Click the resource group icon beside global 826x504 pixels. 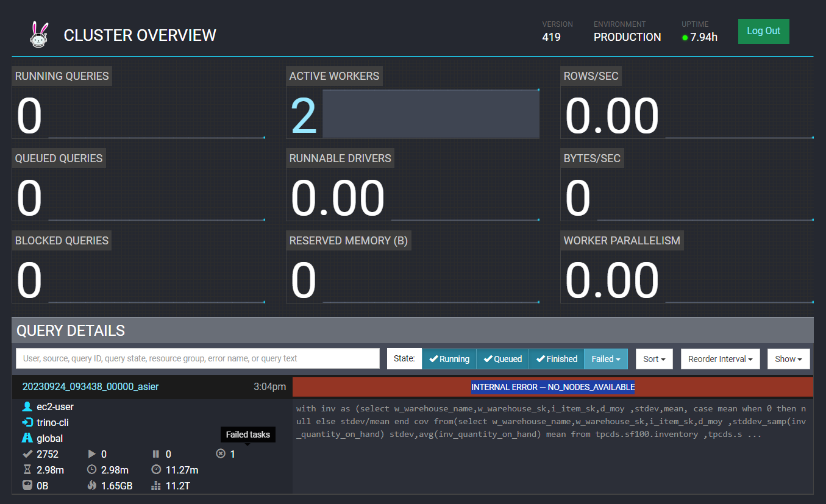[x=27, y=438]
